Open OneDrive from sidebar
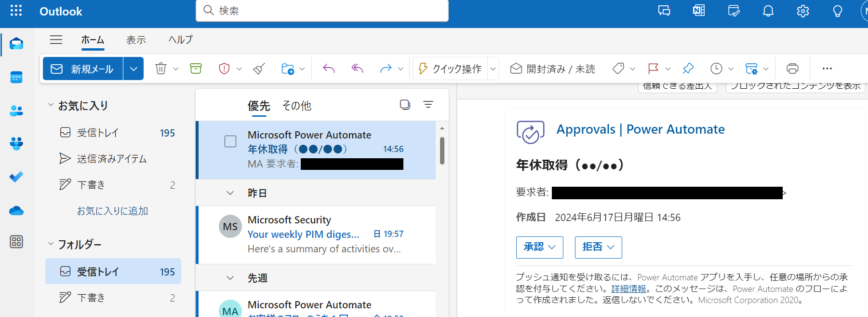The width and height of the screenshot is (868, 317). (16, 210)
